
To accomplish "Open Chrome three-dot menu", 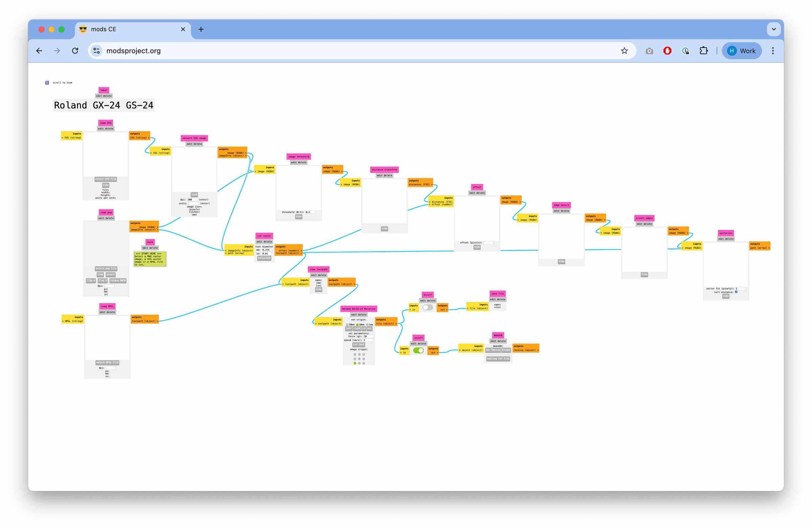I will pyautogui.click(x=773, y=51).
